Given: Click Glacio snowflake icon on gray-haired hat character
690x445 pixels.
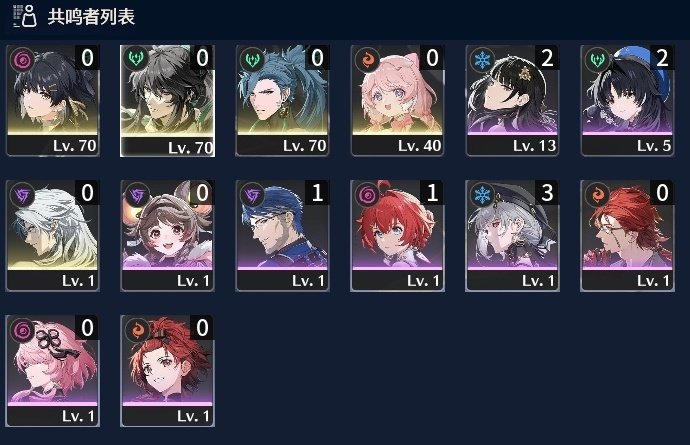Looking at the screenshot, I should click(482, 194).
